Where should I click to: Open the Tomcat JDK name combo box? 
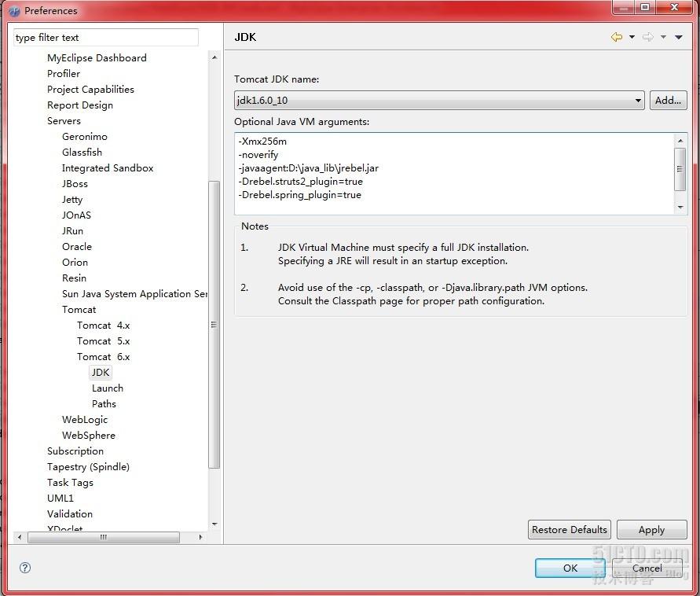[439, 100]
